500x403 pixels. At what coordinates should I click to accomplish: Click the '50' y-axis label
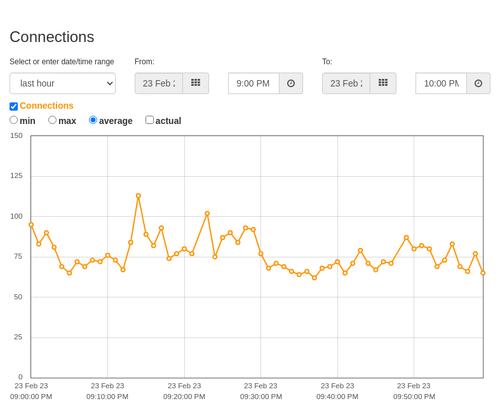(x=18, y=297)
